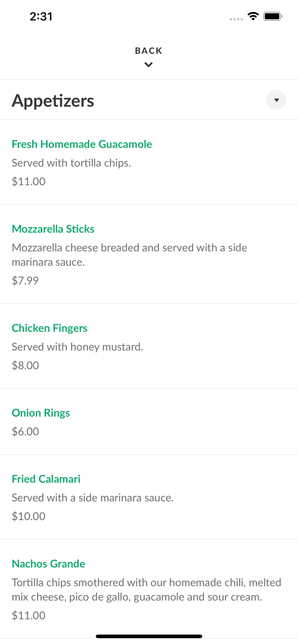
Task: Select Onion Rings
Action: click(41, 413)
